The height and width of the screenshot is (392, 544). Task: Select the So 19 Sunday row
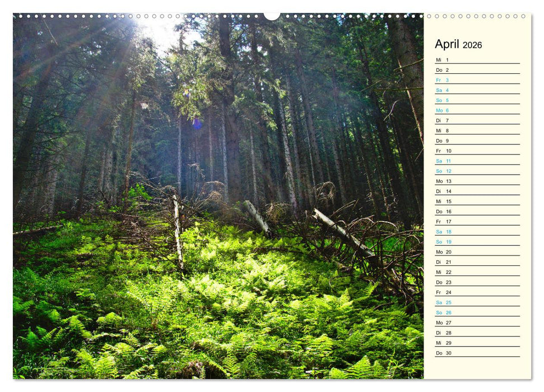[443, 241]
